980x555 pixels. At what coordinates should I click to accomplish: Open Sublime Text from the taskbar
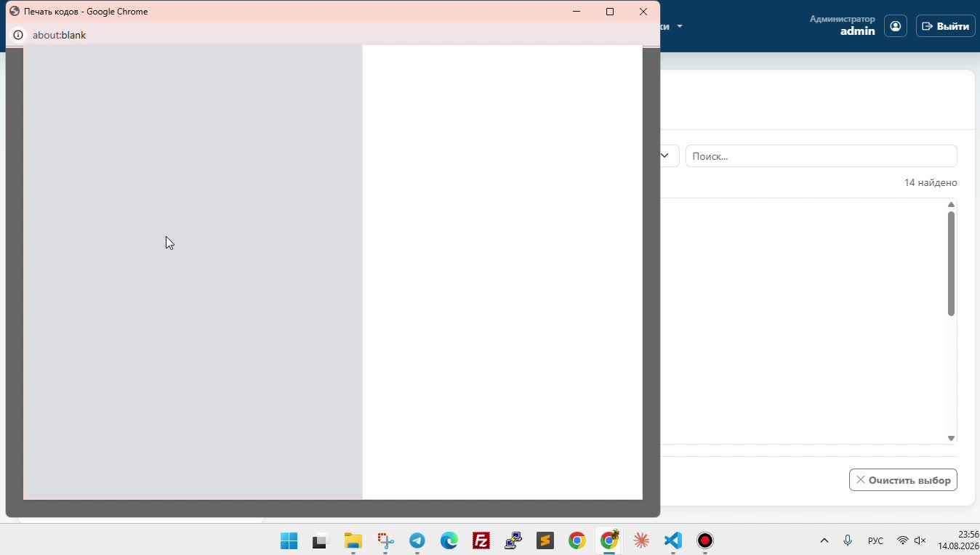545,540
